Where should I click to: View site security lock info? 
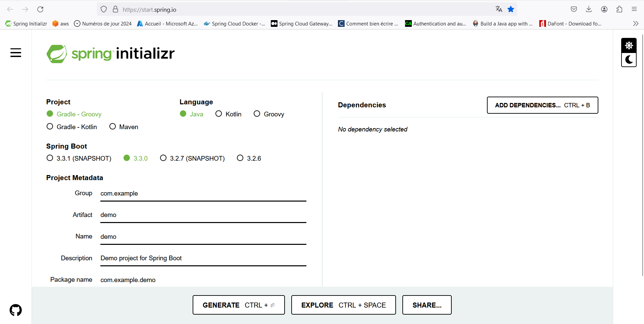(x=115, y=9)
